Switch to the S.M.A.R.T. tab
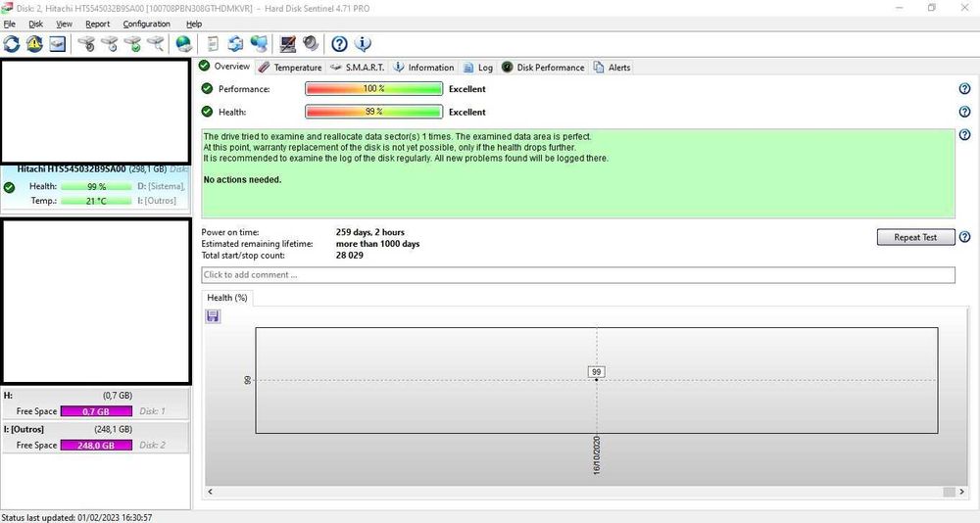This screenshot has height=523, width=980. pos(358,67)
